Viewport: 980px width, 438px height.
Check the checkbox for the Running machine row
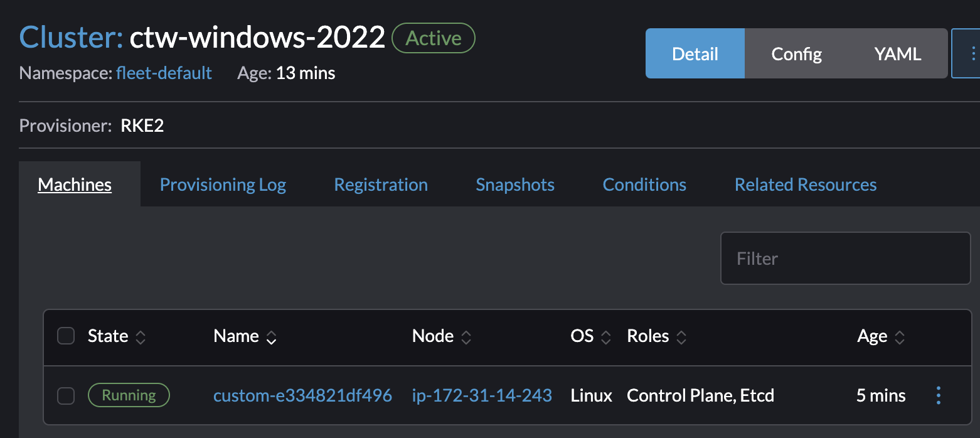(x=65, y=395)
